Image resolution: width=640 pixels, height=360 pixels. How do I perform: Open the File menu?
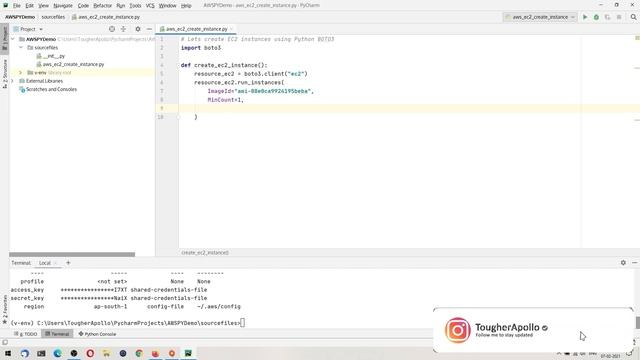[x=16, y=6]
